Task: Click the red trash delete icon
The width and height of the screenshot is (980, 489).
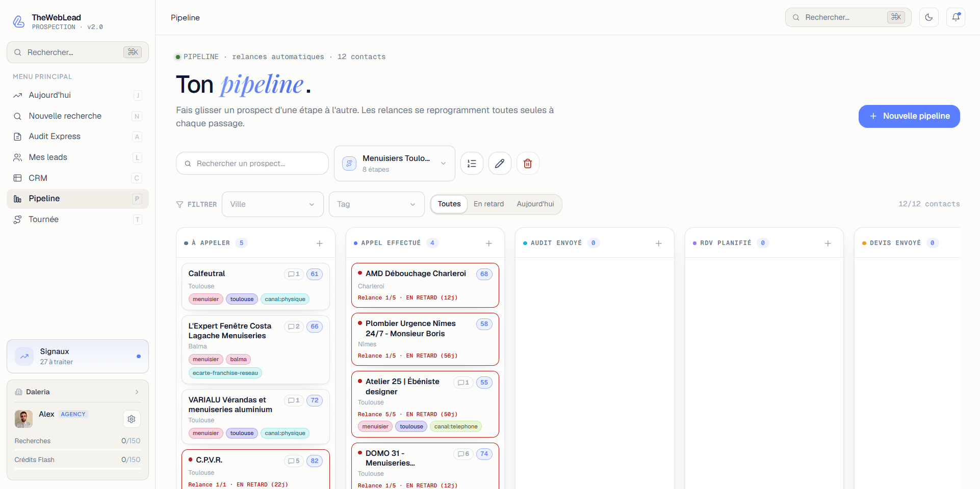Action: point(528,164)
